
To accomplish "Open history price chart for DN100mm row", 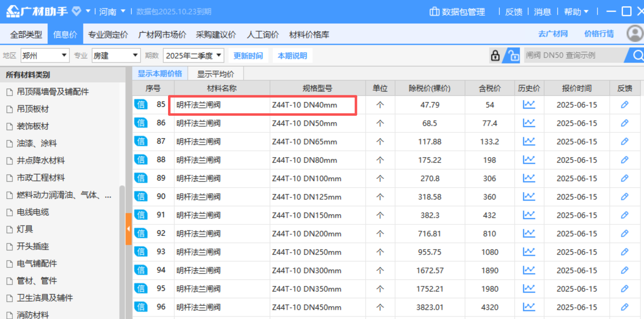I will 529,178.
